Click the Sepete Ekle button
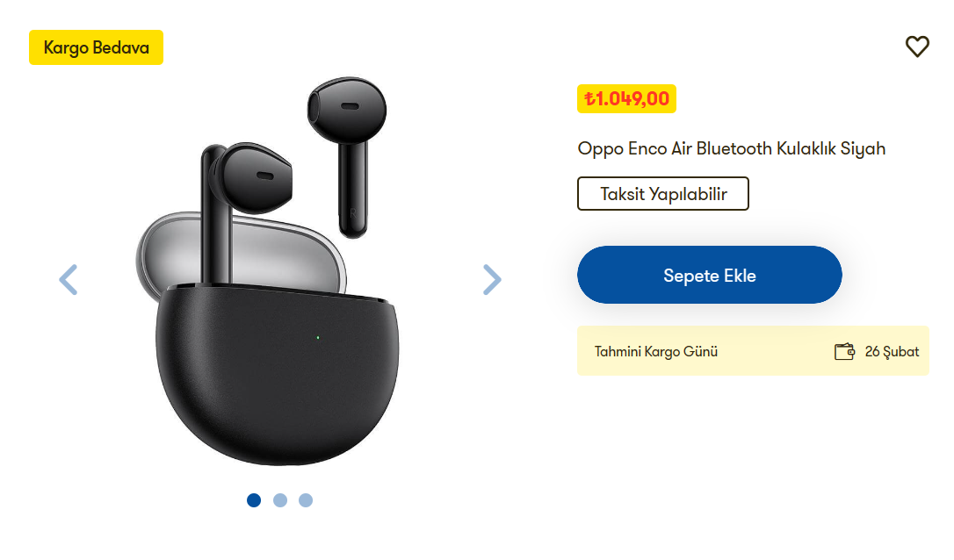Viewport: 954px width, 560px height. [710, 275]
